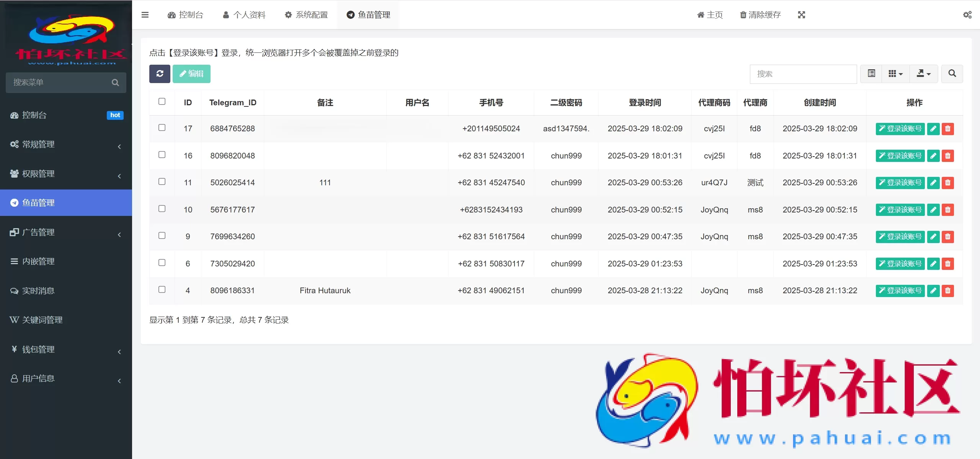Collapse the sidebar using the hamburger icon

coord(145,15)
